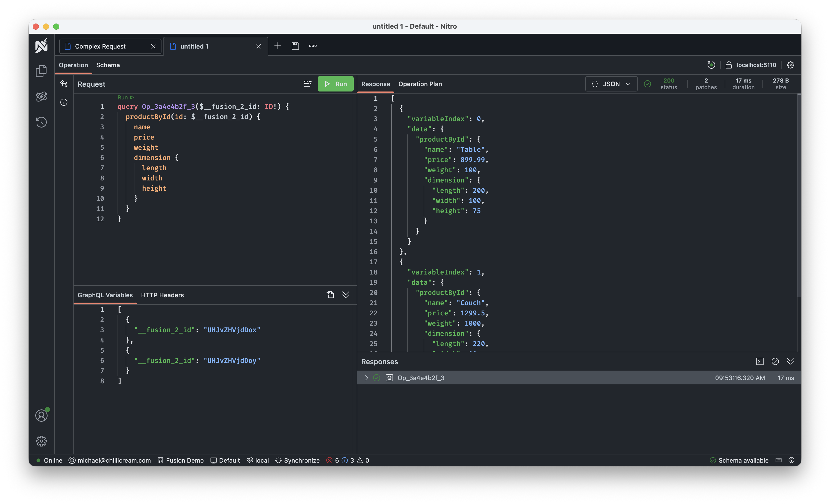
Task: Select the Operation tab
Action: pos(73,65)
